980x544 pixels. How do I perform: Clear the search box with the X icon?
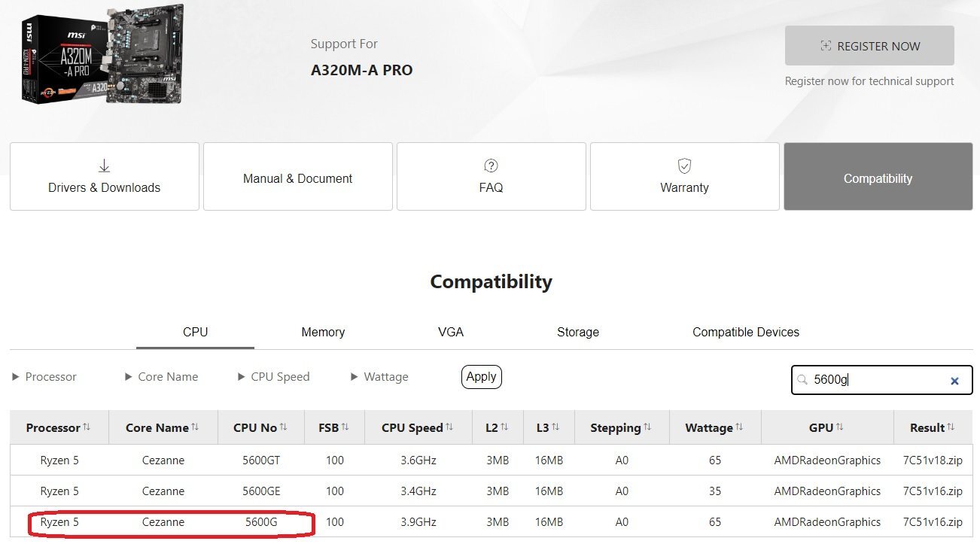954,381
